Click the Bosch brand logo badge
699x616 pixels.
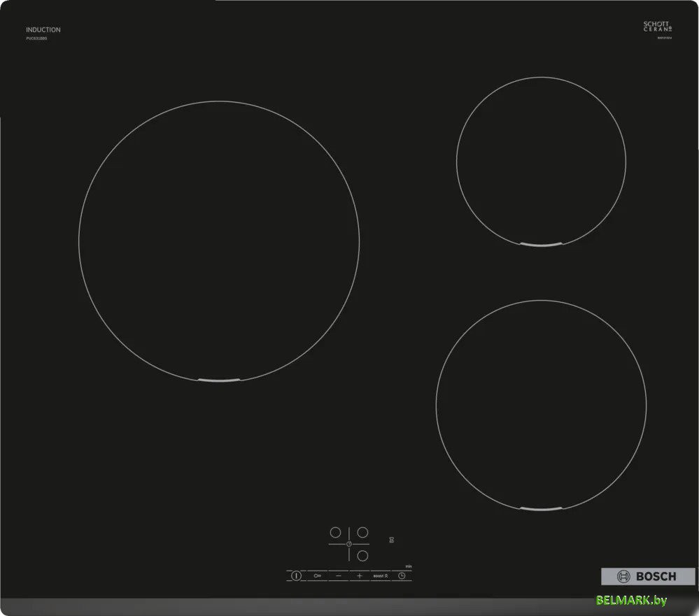pos(648,576)
